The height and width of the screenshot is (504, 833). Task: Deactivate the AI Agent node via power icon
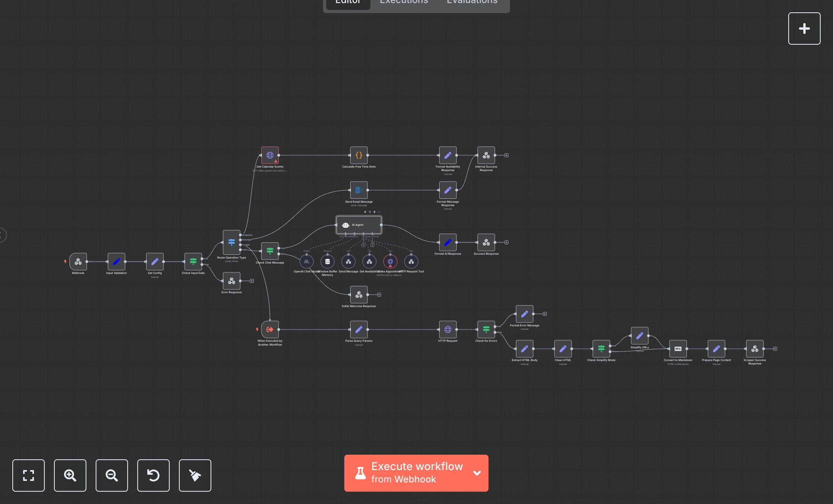[x=370, y=212]
